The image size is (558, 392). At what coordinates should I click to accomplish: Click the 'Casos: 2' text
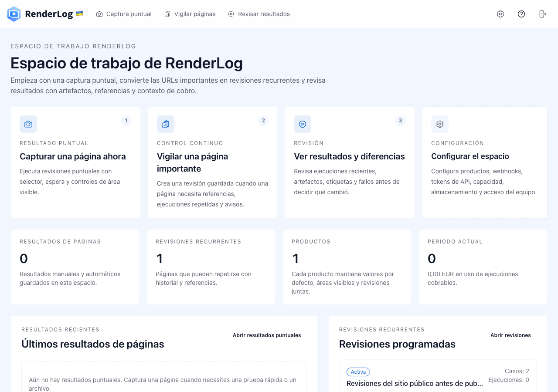pyautogui.click(x=517, y=371)
